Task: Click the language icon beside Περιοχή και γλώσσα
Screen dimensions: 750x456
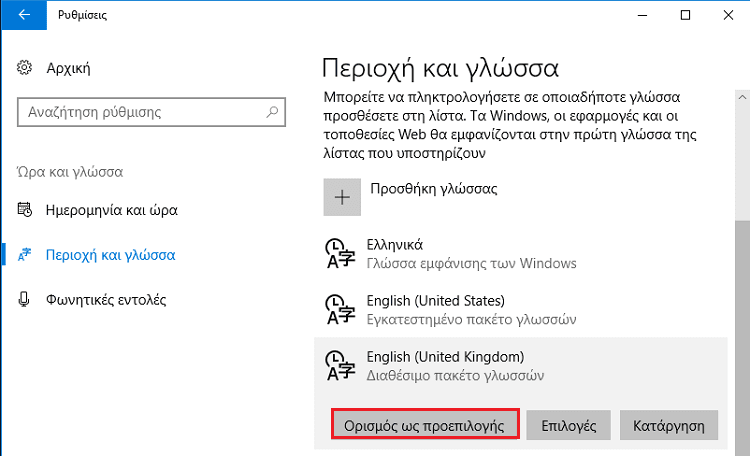Action: 24,255
